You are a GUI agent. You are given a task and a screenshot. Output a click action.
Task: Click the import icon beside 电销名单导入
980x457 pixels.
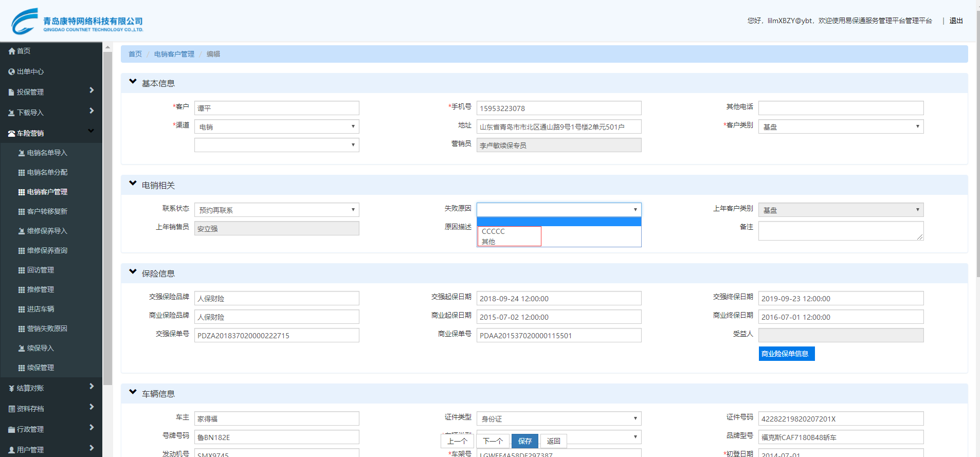tap(22, 153)
